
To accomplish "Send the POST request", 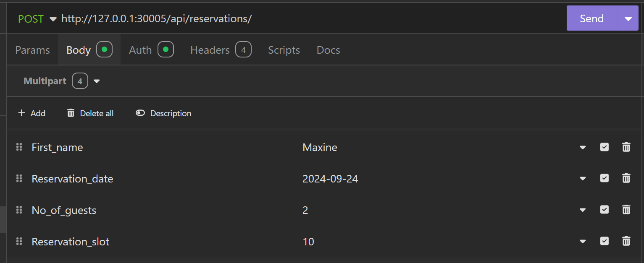I will pyautogui.click(x=591, y=18).
